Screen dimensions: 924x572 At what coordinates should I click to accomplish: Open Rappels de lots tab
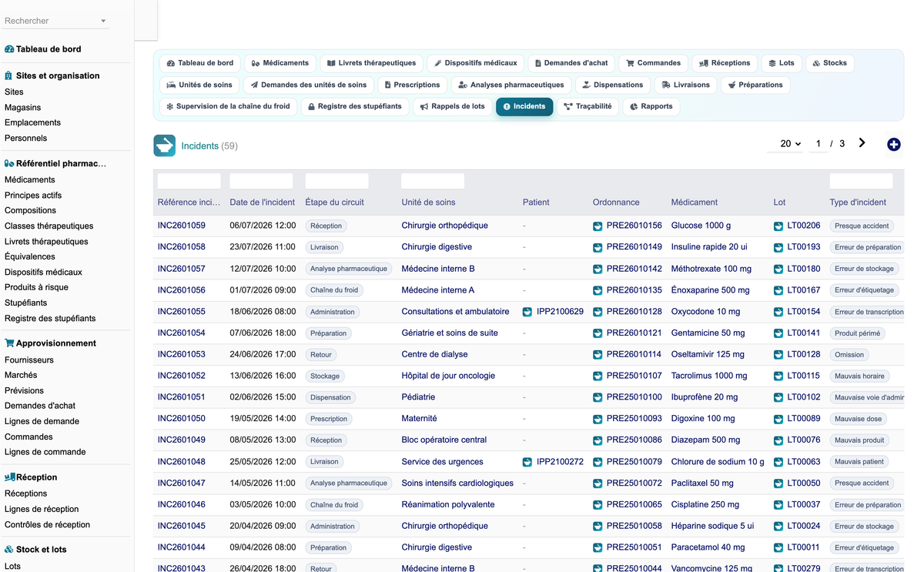pyautogui.click(x=452, y=106)
